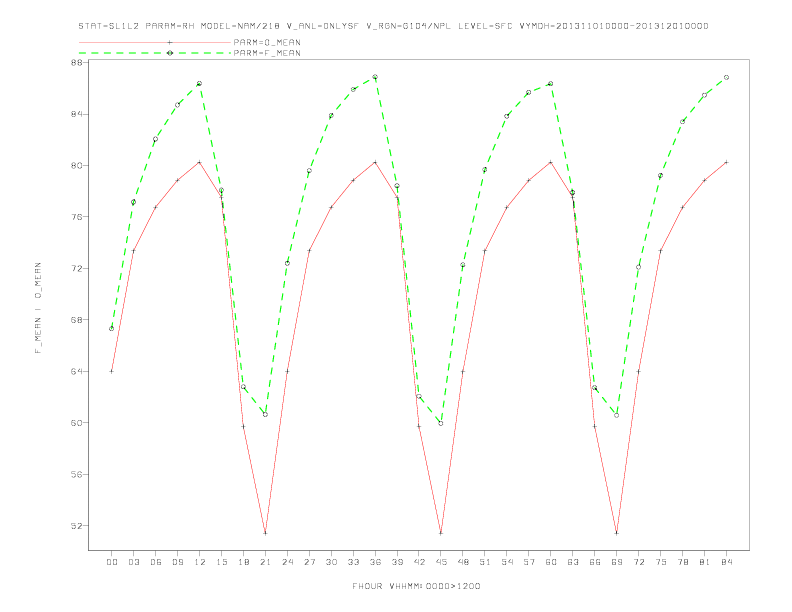
Task: Click the 54 hour label on x-axis
Action: pyautogui.click(x=507, y=562)
